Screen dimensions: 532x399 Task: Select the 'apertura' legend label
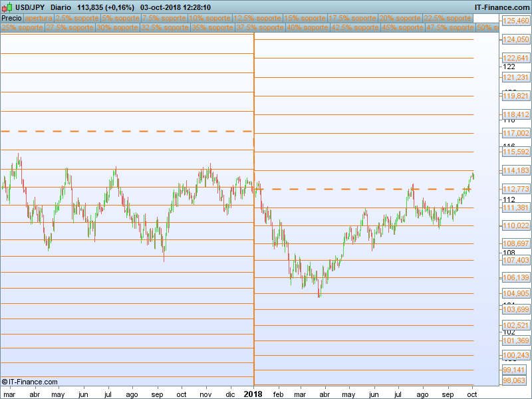click(39, 19)
